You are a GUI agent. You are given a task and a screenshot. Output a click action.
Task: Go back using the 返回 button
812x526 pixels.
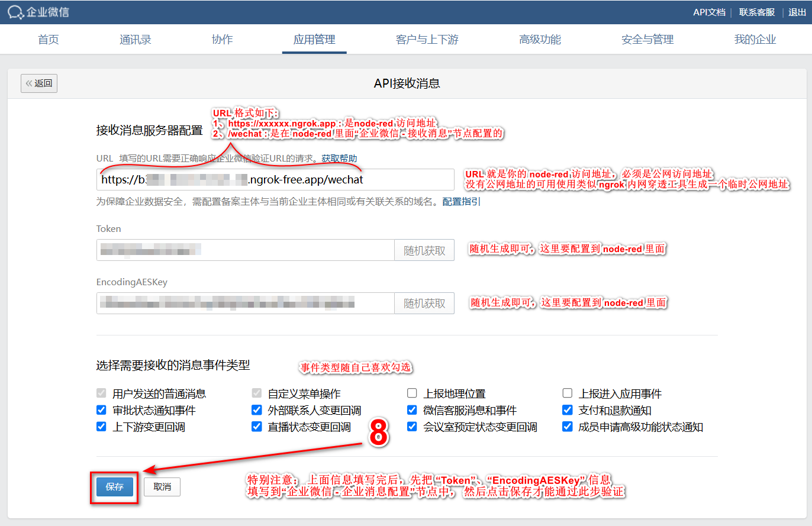[x=39, y=83]
